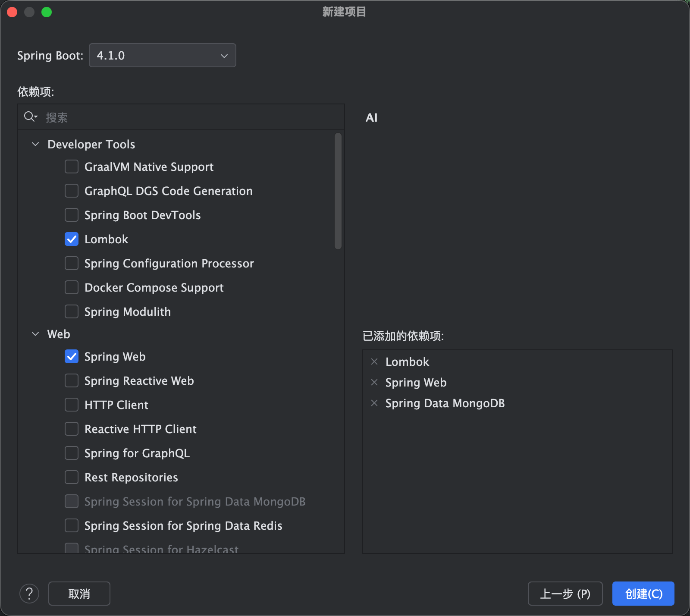Collapse the Developer Tools group
Image resolution: width=690 pixels, height=616 pixels.
click(x=36, y=144)
